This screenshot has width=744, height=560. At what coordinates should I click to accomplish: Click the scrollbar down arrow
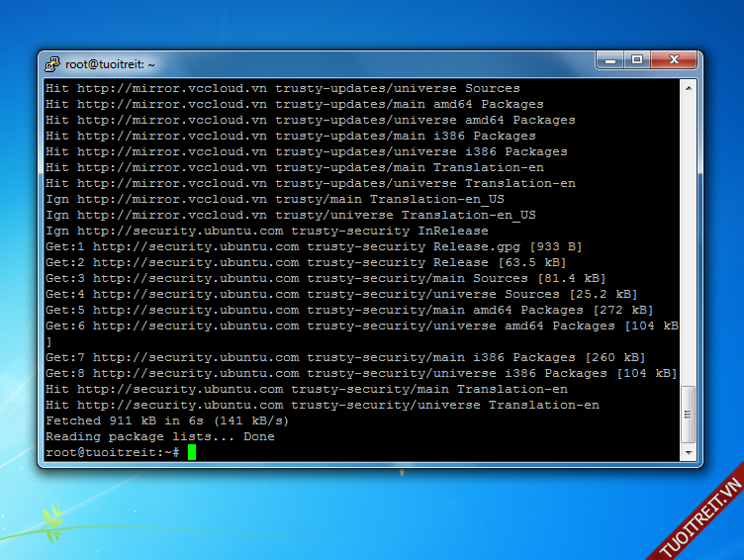(689, 453)
